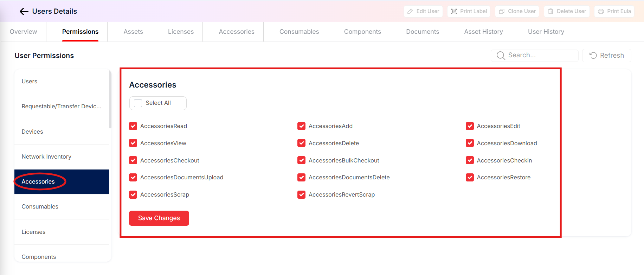Toggle the AccessoriesScrap checkbox
Viewport: 644px width, 275px height.
click(133, 194)
